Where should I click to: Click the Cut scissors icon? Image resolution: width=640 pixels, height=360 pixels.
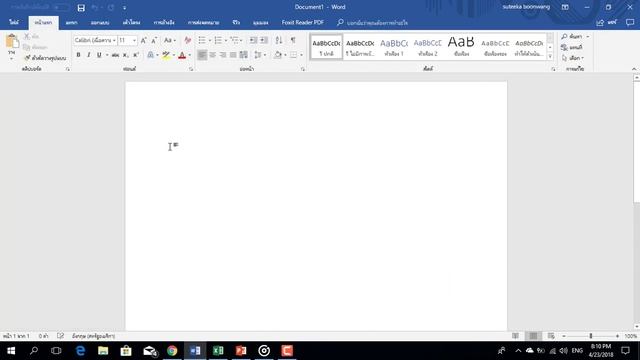pos(27,37)
